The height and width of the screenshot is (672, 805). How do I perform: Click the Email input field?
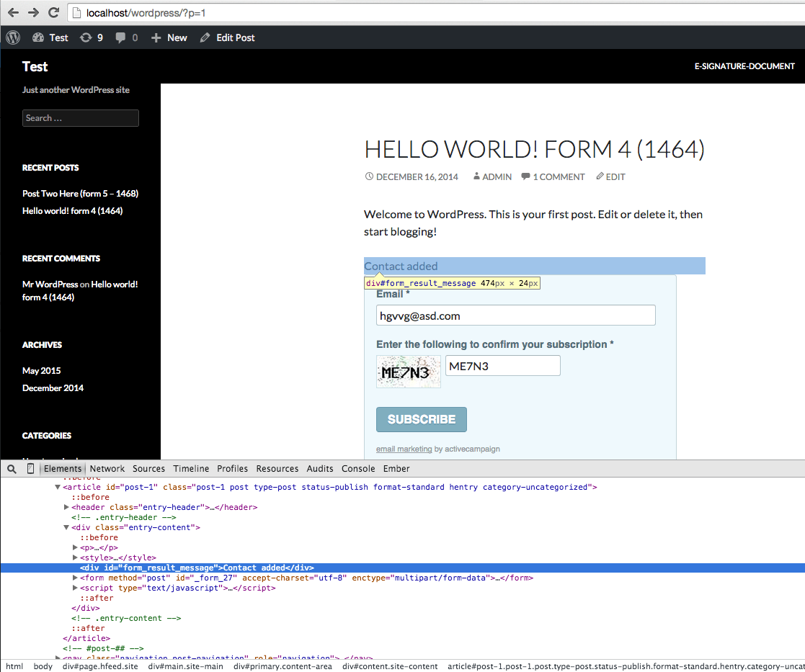515,315
